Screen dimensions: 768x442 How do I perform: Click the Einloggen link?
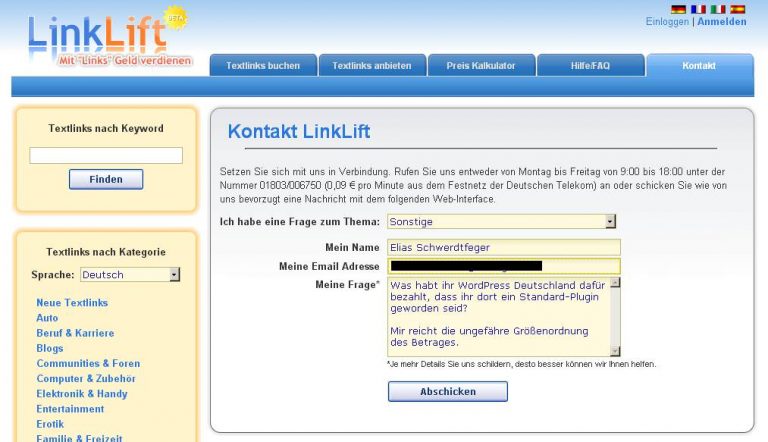coord(666,22)
